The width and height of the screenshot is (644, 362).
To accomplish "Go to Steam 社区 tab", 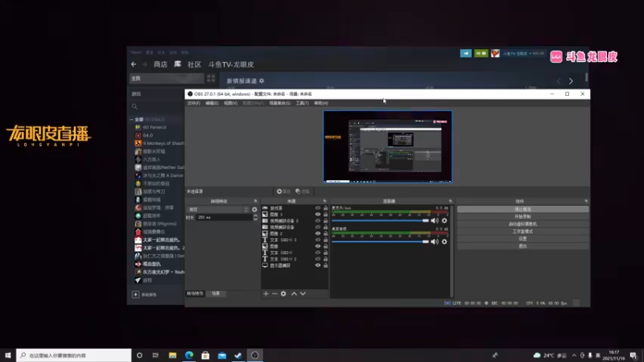I will point(194,64).
